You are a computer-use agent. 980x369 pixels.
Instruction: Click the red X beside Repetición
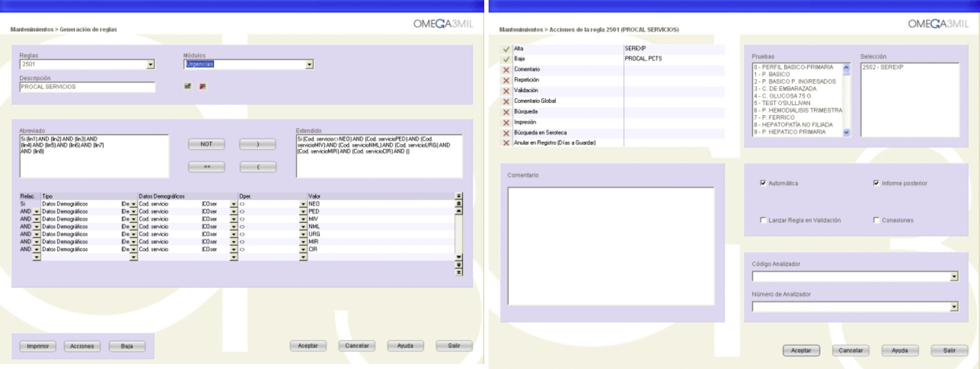pos(506,80)
